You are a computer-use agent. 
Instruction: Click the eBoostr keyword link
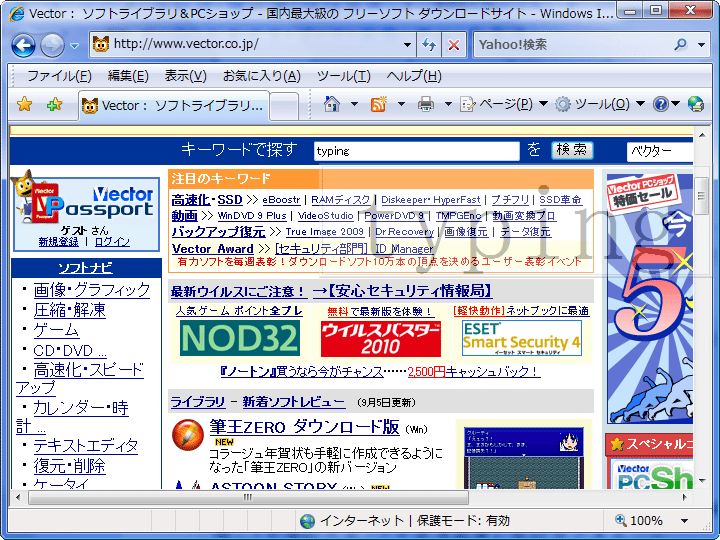coord(281,200)
